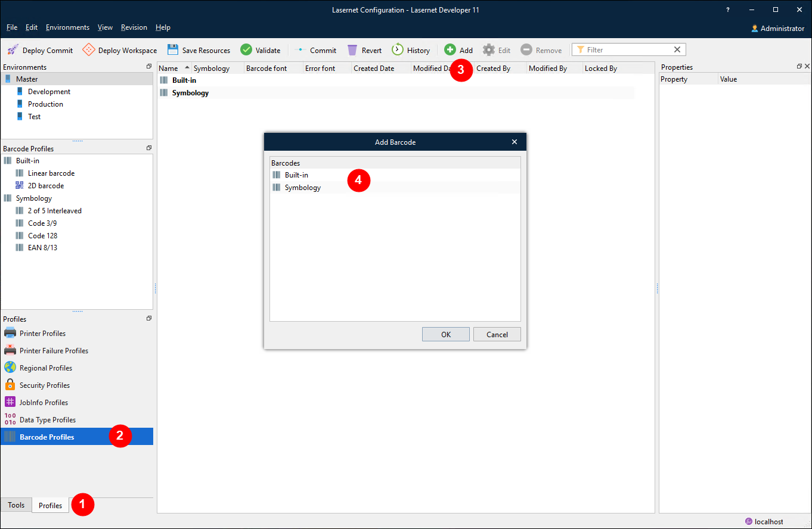
Task: Undock the Profiles panel
Action: coord(148,318)
